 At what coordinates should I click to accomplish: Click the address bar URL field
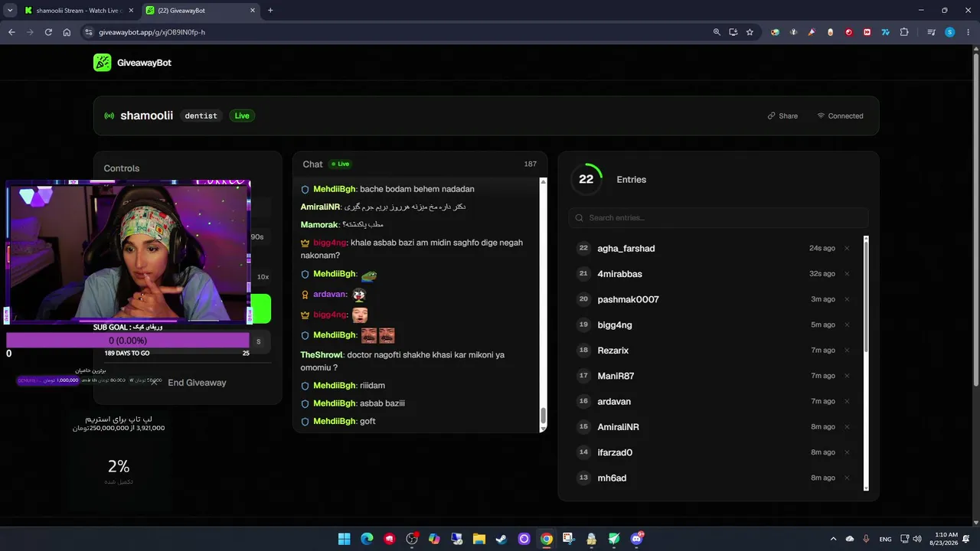tap(398, 32)
